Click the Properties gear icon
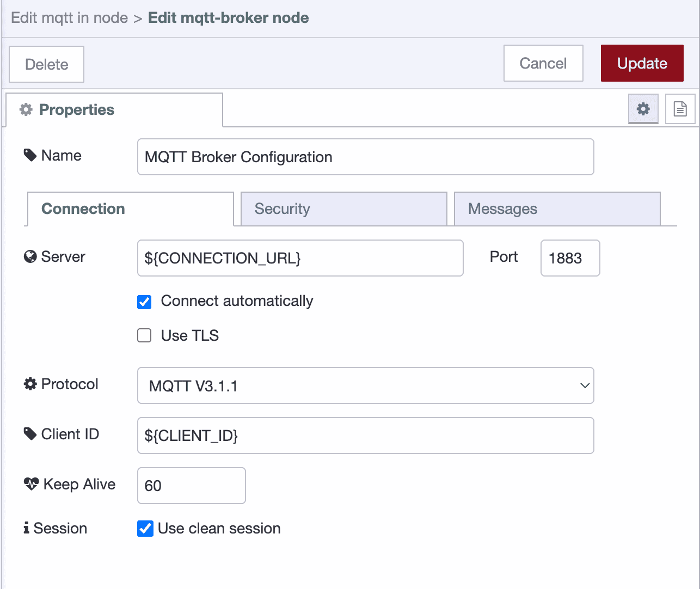Image resolution: width=700 pixels, height=589 pixels. [25, 109]
